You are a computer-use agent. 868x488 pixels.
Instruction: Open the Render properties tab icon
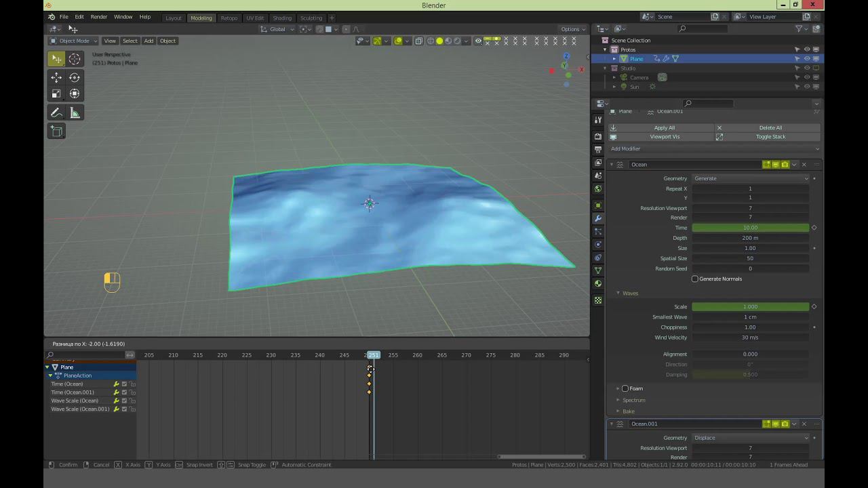coord(597,136)
